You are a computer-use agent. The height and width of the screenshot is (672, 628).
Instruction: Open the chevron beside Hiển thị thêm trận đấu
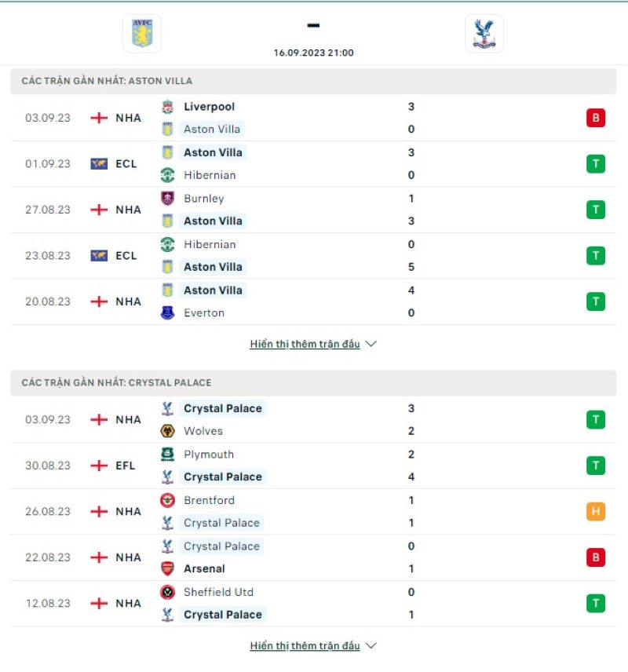pyautogui.click(x=370, y=343)
